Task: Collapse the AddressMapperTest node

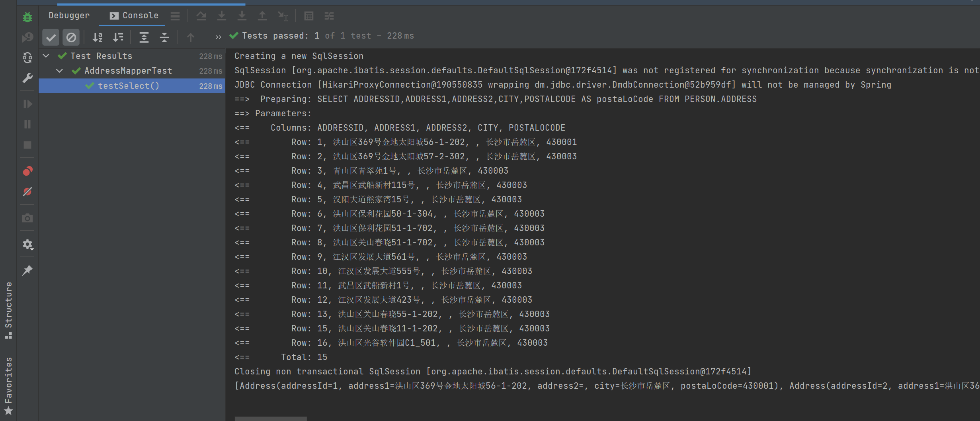Action: [x=59, y=70]
